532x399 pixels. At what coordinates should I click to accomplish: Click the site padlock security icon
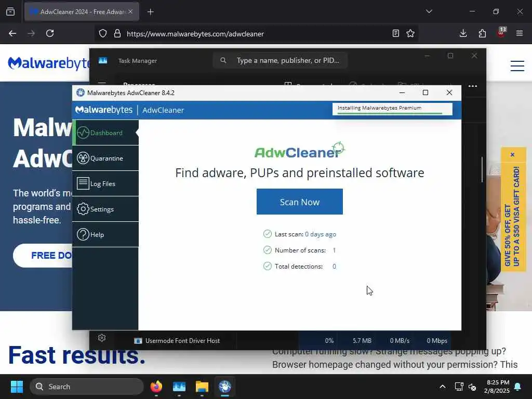tap(117, 34)
